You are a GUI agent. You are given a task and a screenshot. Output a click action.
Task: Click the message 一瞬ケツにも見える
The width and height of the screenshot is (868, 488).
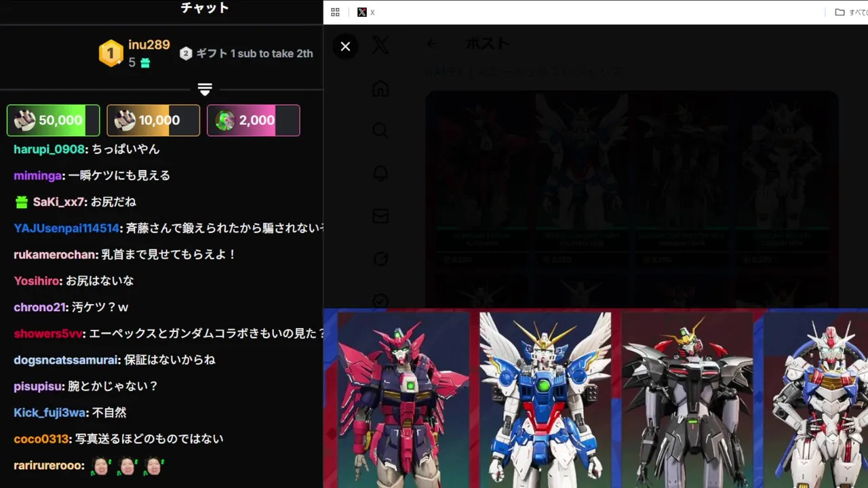click(119, 176)
